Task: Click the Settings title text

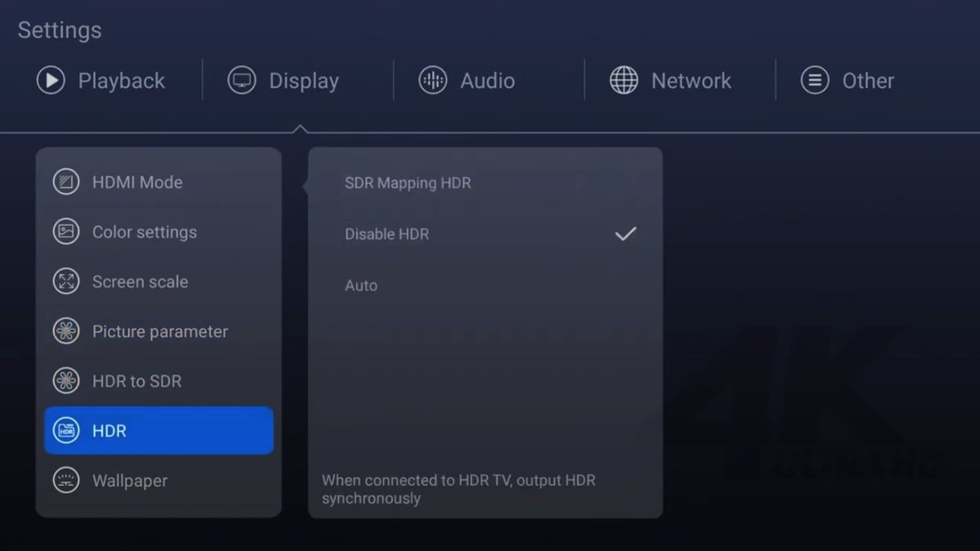Action: click(60, 30)
